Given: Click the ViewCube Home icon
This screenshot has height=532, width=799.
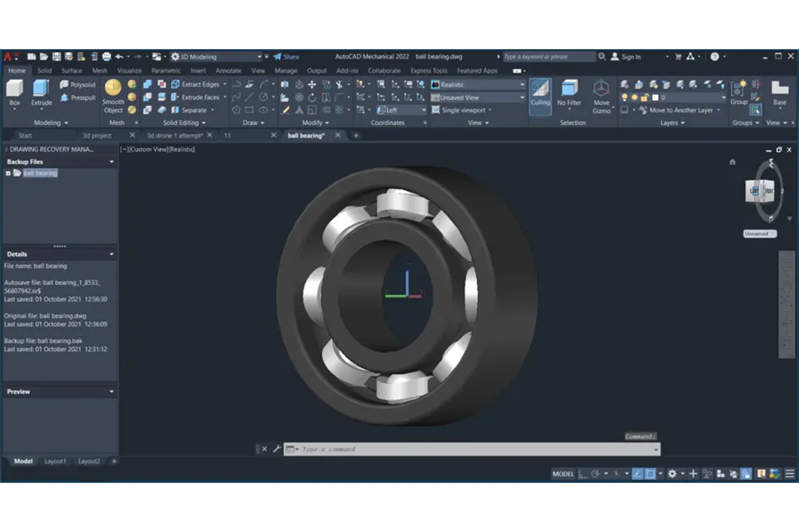Looking at the screenshot, I should [732, 162].
